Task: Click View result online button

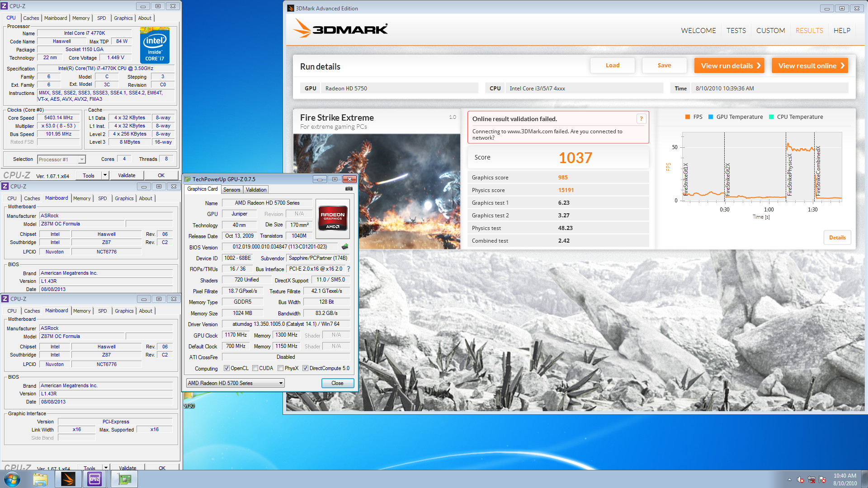Action: coord(810,66)
